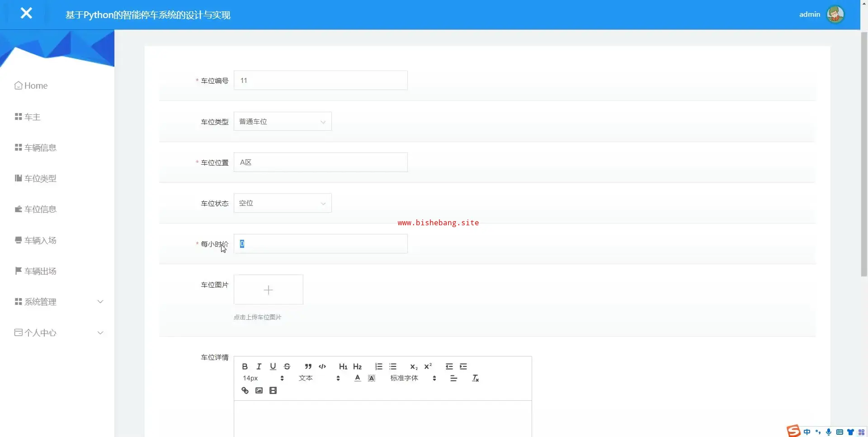The height and width of the screenshot is (437, 868).
Task: Open the 车位类型 sidebar menu item
Action: click(x=36, y=178)
